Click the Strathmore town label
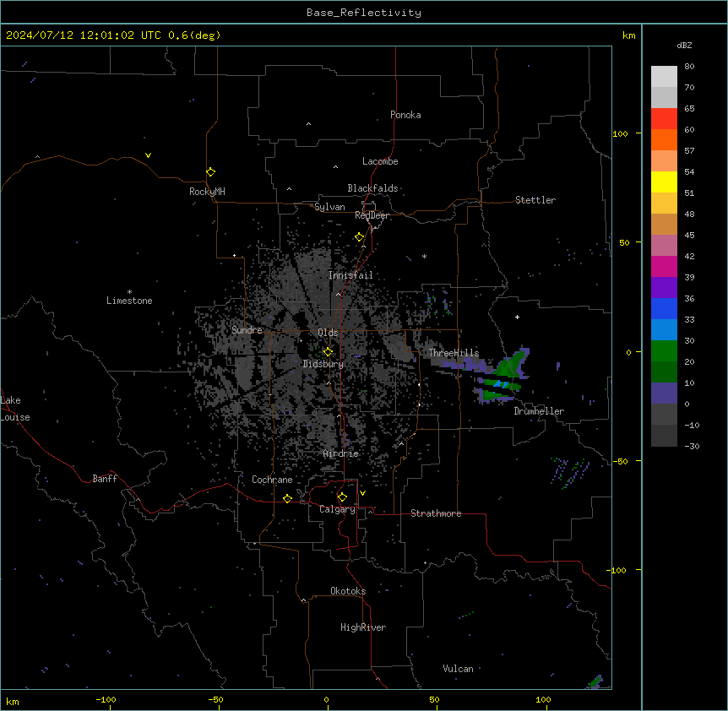Image resolution: width=728 pixels, height=711 pixels. click(x=436, y=513)
